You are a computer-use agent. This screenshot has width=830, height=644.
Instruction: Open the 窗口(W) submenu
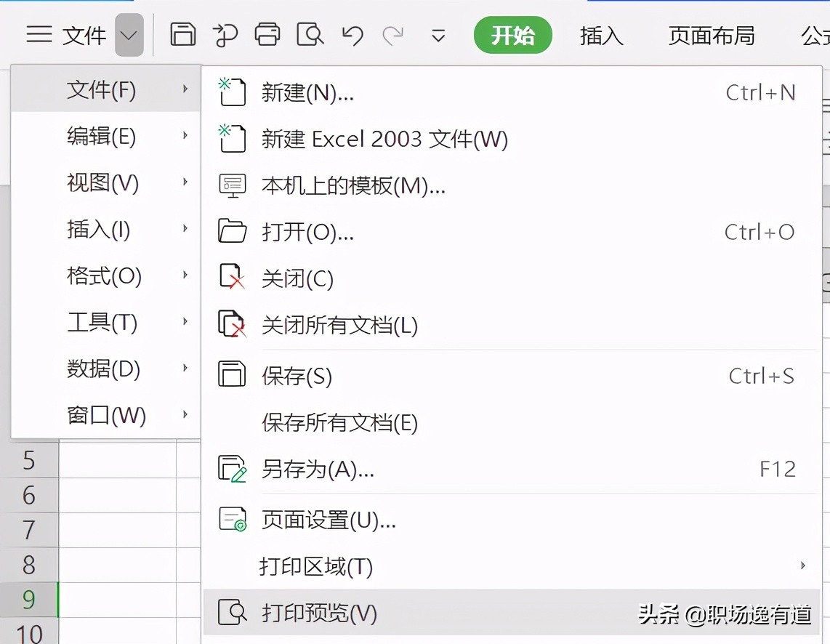tap(106, 415)
